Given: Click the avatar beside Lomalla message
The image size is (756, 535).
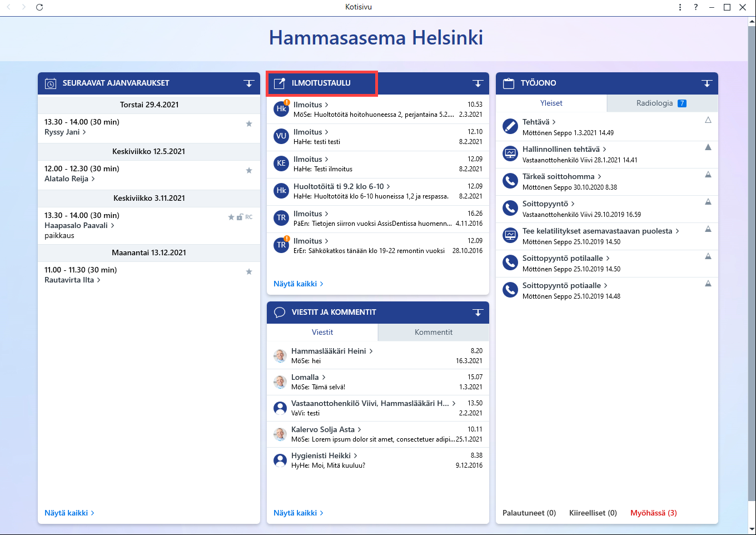Looking at the screenshot, I should click(x=280, y=382).
